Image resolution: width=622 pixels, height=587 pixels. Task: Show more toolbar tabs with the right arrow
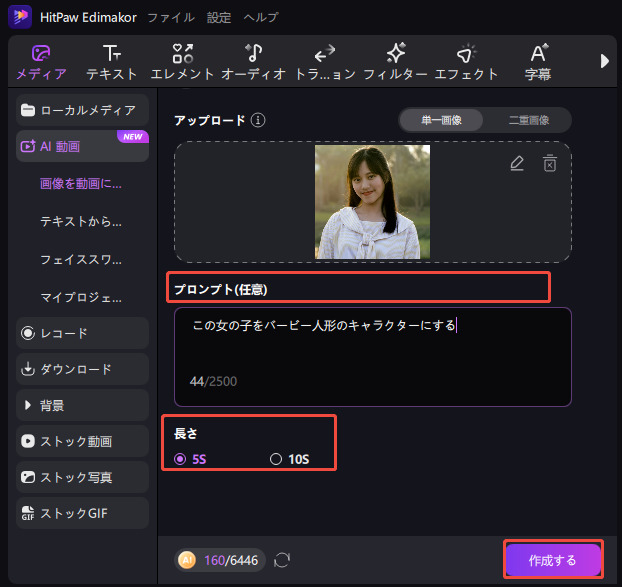[605, 61]
